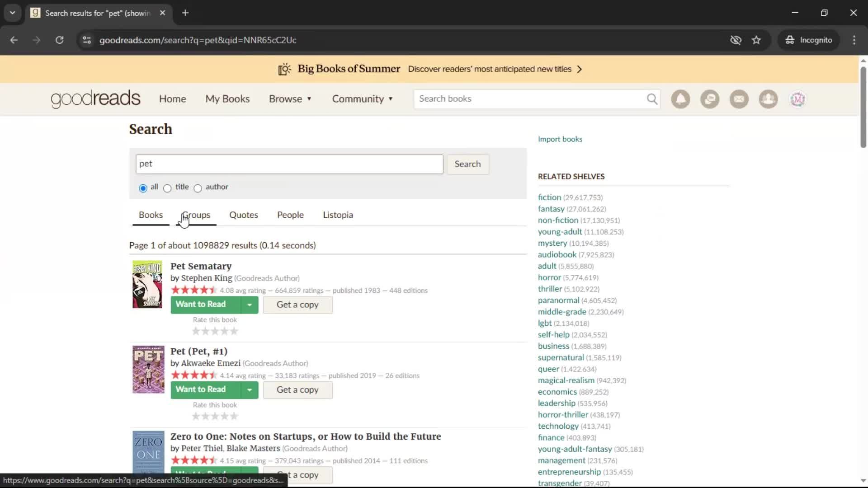Click the goodreads logo
868x488 pixels.
pyautogui.click(x=95, y=99)
